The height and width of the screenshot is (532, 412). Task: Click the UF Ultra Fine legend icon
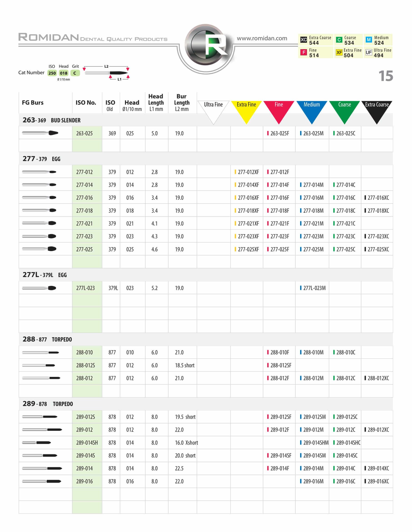pos(369,52)
